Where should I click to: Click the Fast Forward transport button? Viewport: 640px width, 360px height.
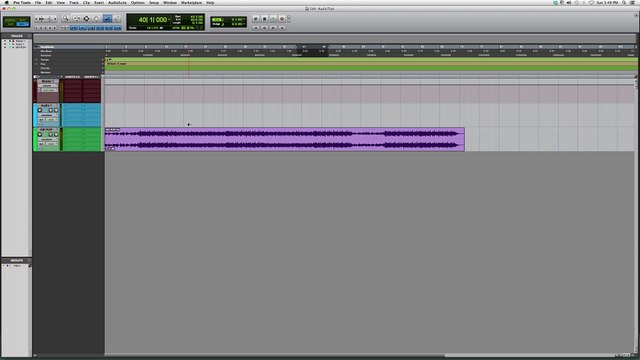click(x=273, y=27)
